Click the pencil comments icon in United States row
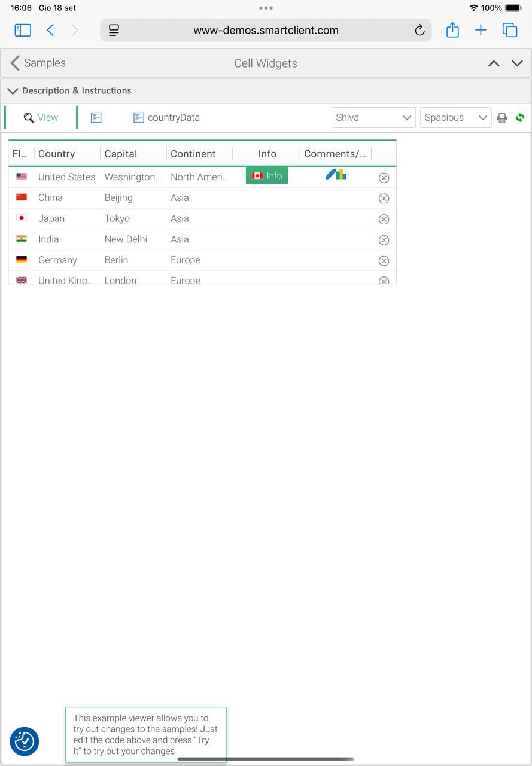Viewport: 532px width, 766px height. (x=330, y=174)
